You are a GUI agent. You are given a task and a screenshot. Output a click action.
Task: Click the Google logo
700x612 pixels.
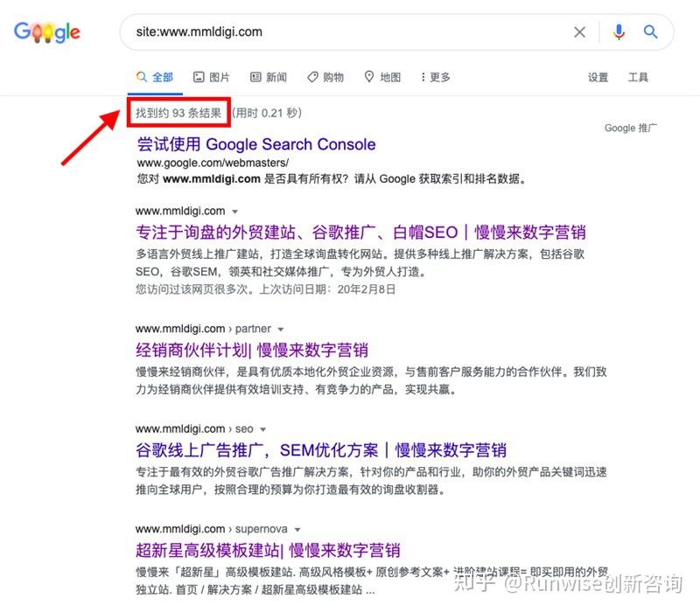(x=47, y=32)
